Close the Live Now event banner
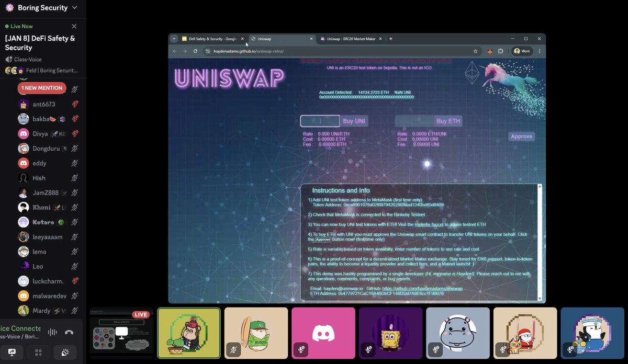Image resolution: width=628 pixels, height=364 pixels. tap(74, 26)
